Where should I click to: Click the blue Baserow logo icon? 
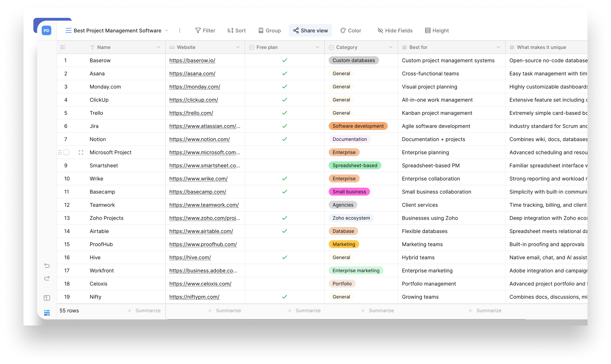47,313
